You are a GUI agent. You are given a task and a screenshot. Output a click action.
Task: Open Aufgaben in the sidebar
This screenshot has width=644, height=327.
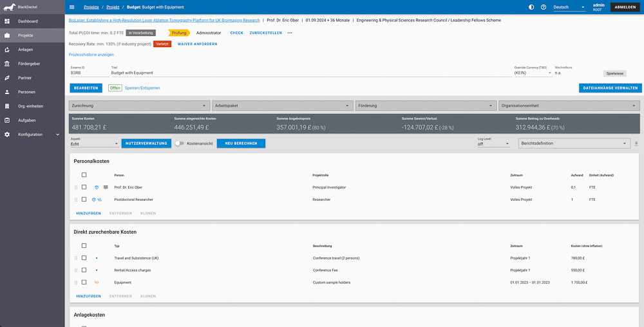[32, 120]
